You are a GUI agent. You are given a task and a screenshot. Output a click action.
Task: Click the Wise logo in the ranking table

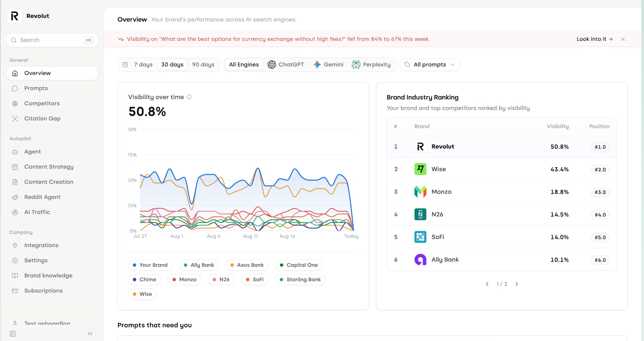[x=420, y=169]
